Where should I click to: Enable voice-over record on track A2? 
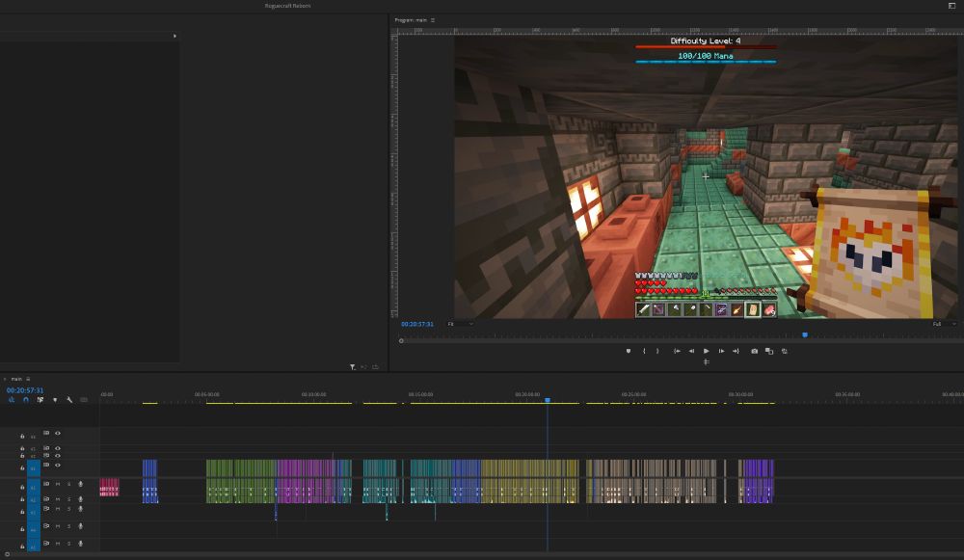81,499
